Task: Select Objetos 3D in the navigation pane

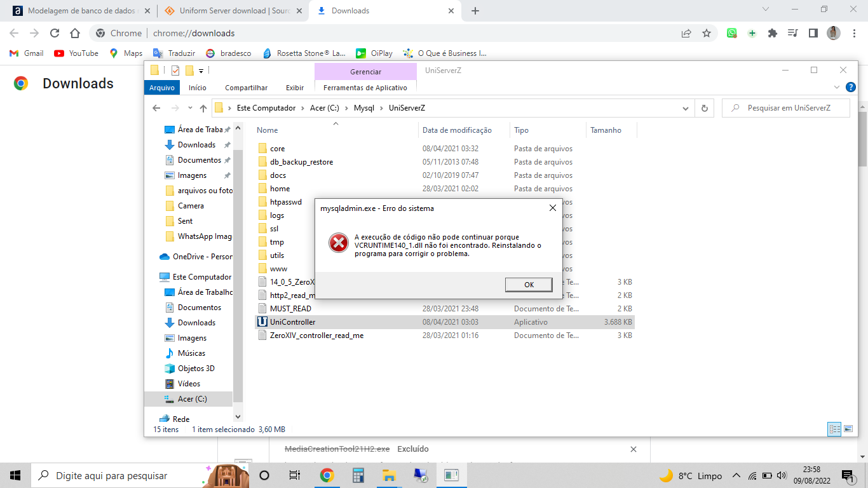Action: 196,369
